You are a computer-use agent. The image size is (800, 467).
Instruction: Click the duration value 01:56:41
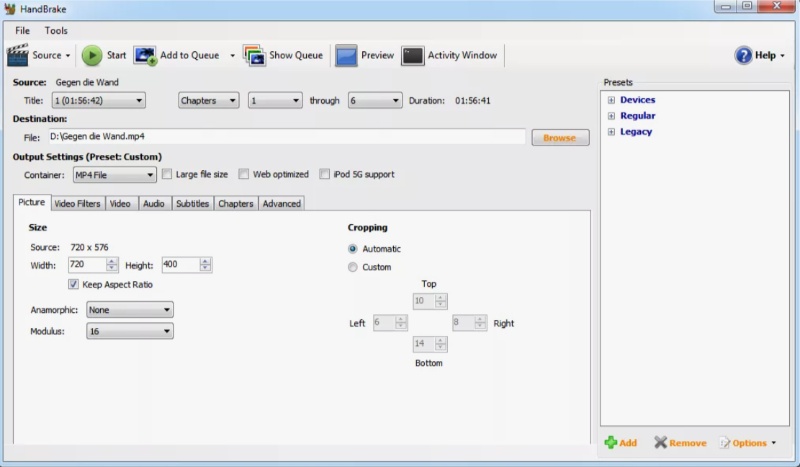[x=473, y=101]
